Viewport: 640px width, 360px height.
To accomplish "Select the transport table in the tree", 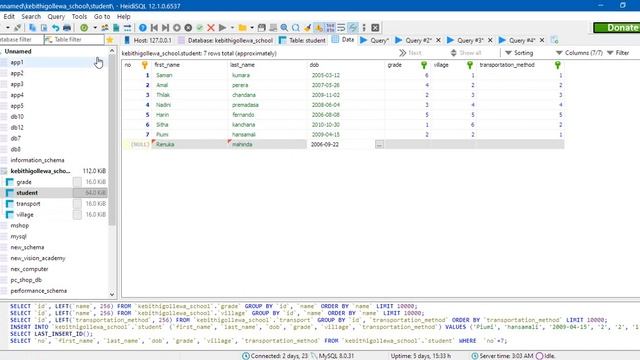I will tap(28, 204).
